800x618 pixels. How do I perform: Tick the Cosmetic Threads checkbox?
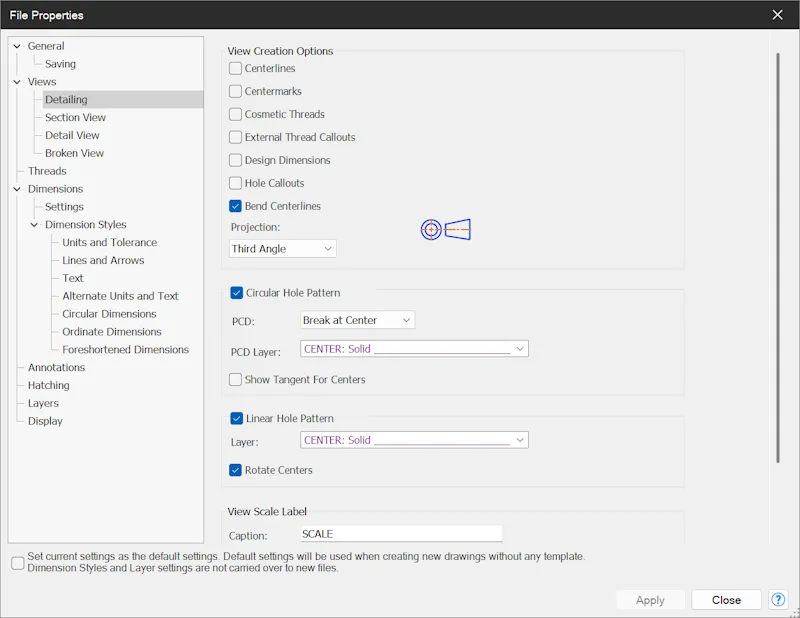tap(235, 114)
